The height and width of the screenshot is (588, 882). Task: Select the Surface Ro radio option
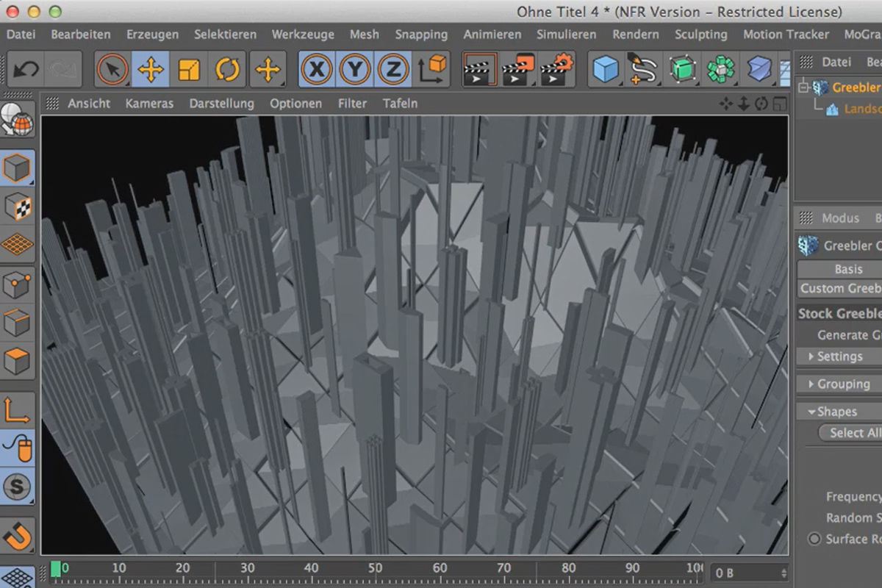coord(814,539)
